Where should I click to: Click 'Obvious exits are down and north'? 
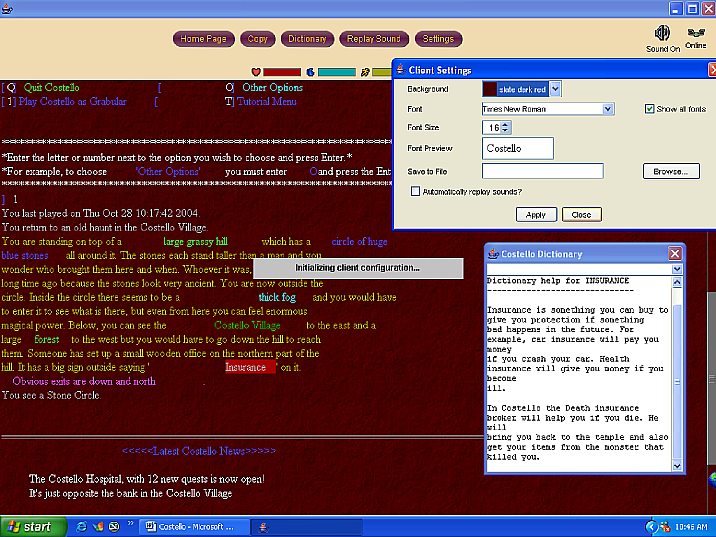pos(84,381)
